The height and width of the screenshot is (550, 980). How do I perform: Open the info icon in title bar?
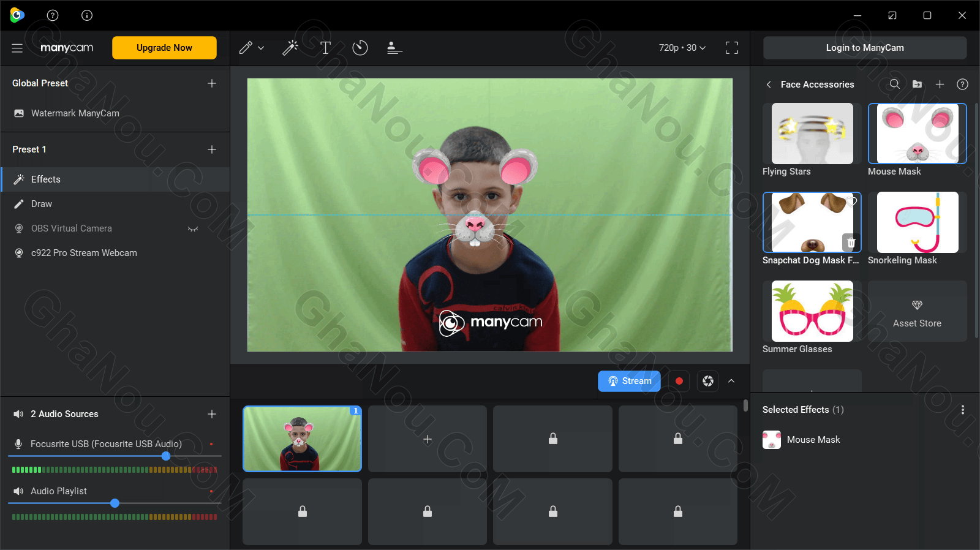click(x=87, y=15)
